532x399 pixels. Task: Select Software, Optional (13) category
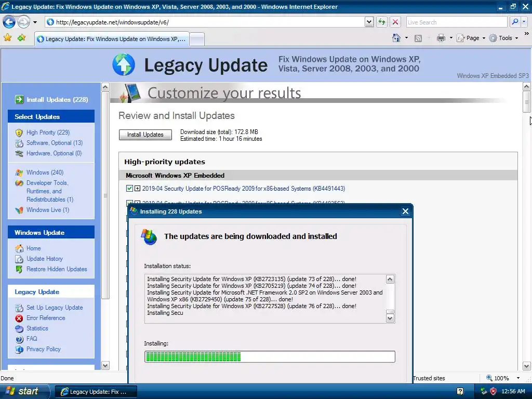(55, 143)
